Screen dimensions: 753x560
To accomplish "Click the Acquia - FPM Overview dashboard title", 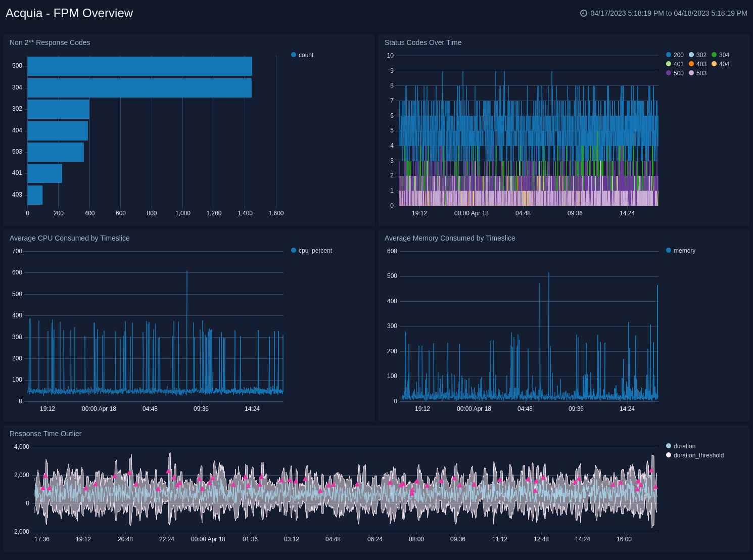I will coord(69,13).
